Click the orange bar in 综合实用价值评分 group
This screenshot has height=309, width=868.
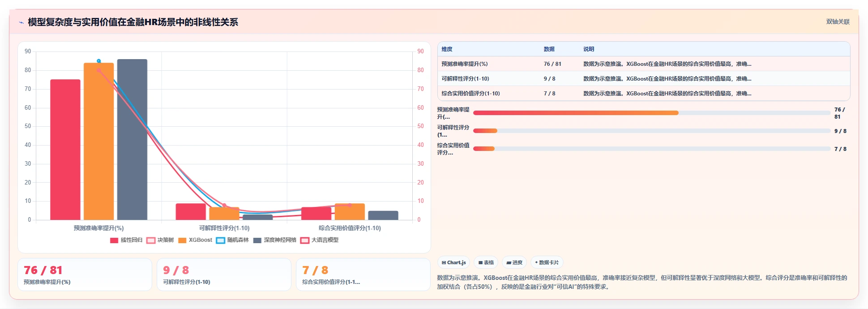point(350,212)
